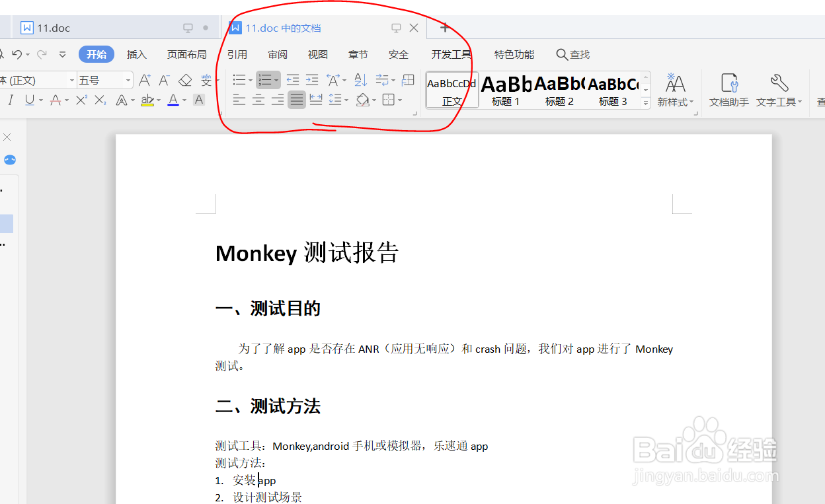
Task: Open the 引用 ribbon tab
Action: coord(237,54)
